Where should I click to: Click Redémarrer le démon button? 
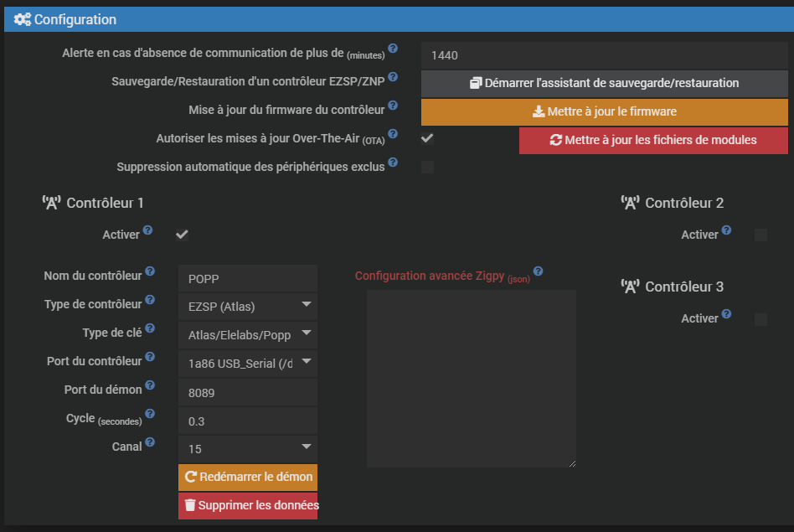coord(248,477)
